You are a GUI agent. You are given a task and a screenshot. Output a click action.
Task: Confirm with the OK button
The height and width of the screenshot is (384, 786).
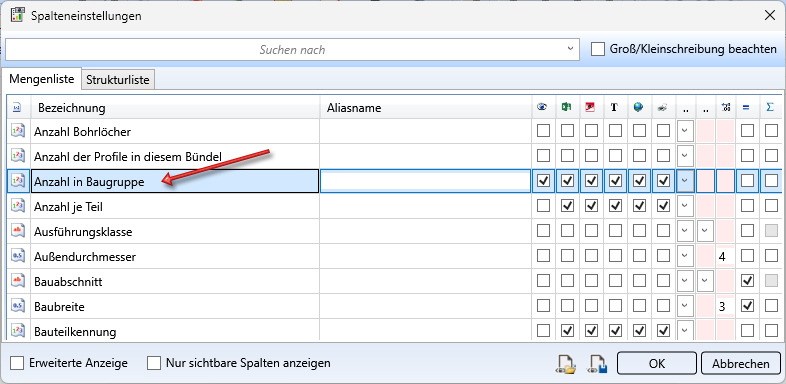coord(657,363)
